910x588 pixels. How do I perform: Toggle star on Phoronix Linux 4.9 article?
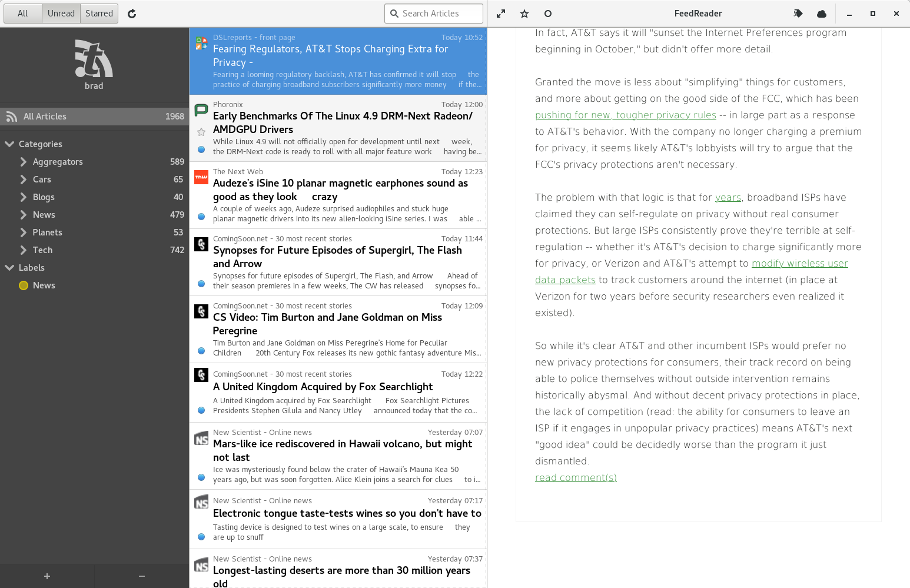tap(201, 132)
